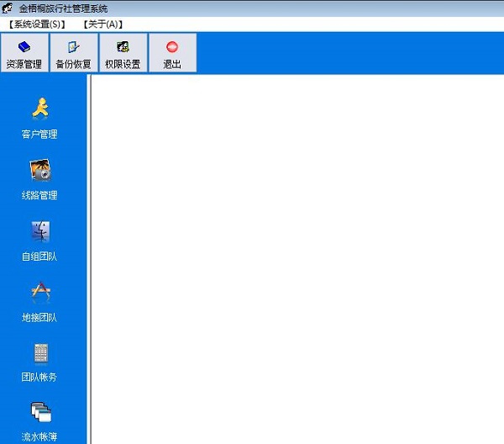Click the 地接团队 sidebar label
This screenshot has height=444, width=504.
tap(39, 318)
